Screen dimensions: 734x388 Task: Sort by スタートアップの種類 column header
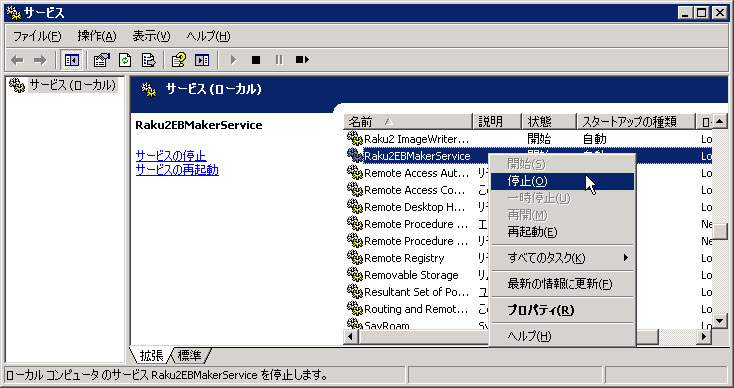tap(636, 122)
